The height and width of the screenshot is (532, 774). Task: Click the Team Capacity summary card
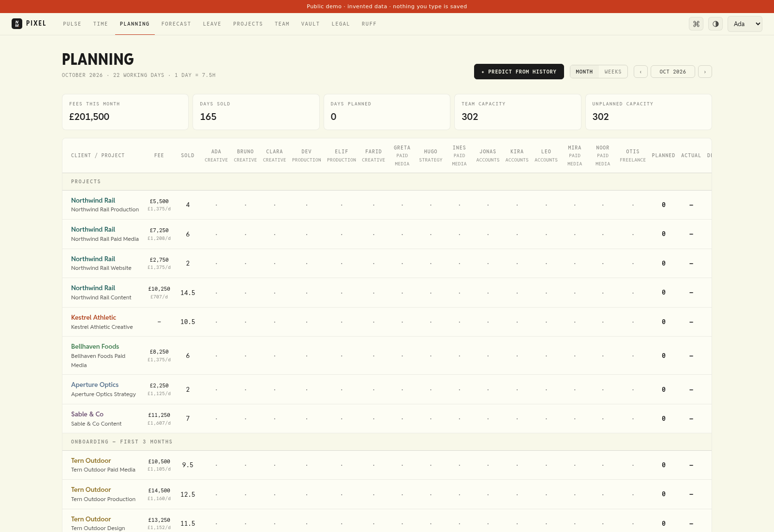(x=518, y=112)
